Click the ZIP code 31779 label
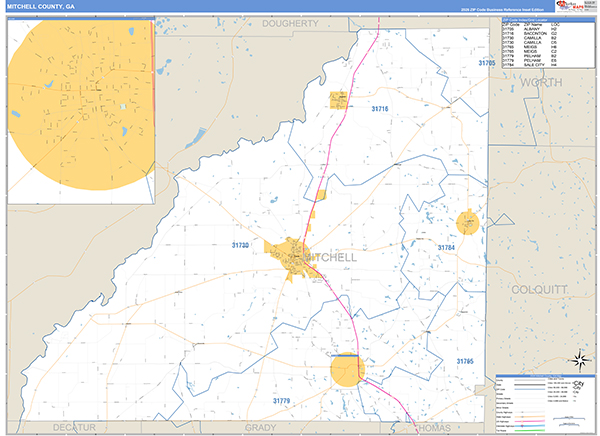Viewport: 600px width, 436px height. (286, 400)
